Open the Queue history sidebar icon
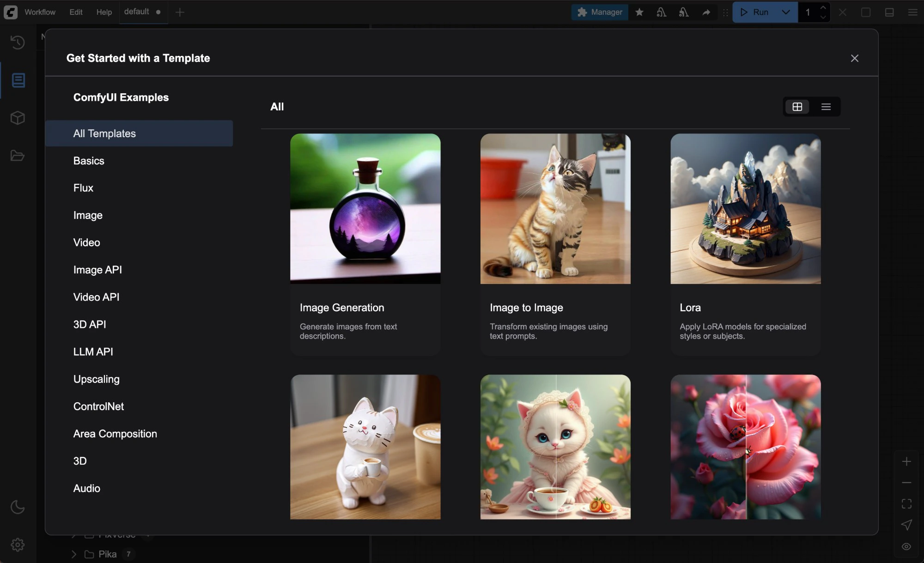Image resolution: width=924 pixels, height=563 pixels. 18,42
